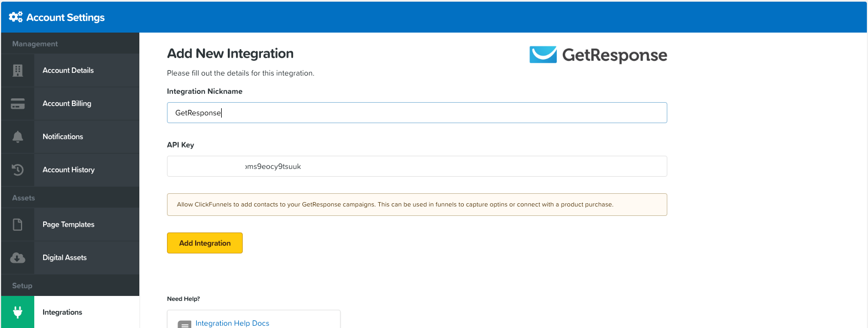
Task: Open Notifications settings menu item
Action: tap(62, 136)
